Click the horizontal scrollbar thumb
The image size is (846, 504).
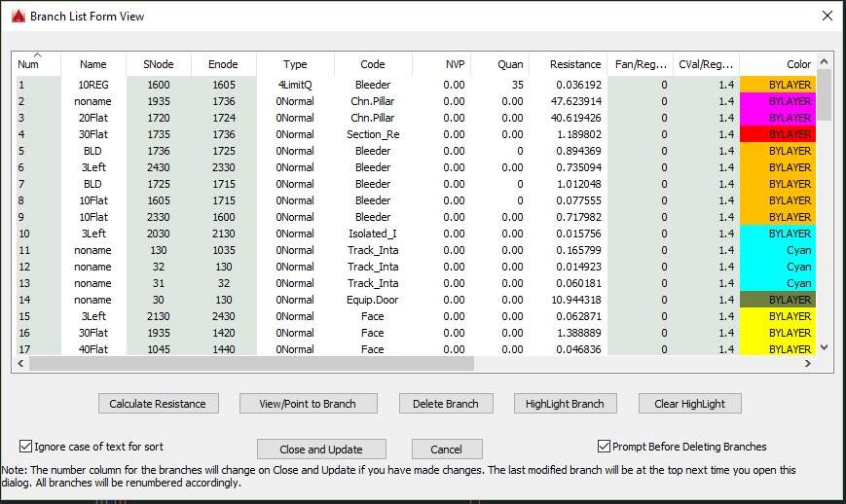coord(251,364)
